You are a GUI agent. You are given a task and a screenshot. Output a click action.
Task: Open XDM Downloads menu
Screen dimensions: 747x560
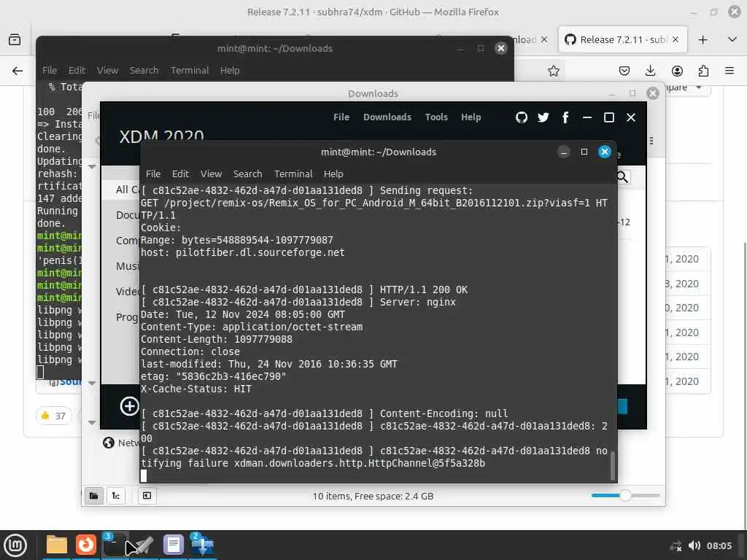(x=387, y=117)
